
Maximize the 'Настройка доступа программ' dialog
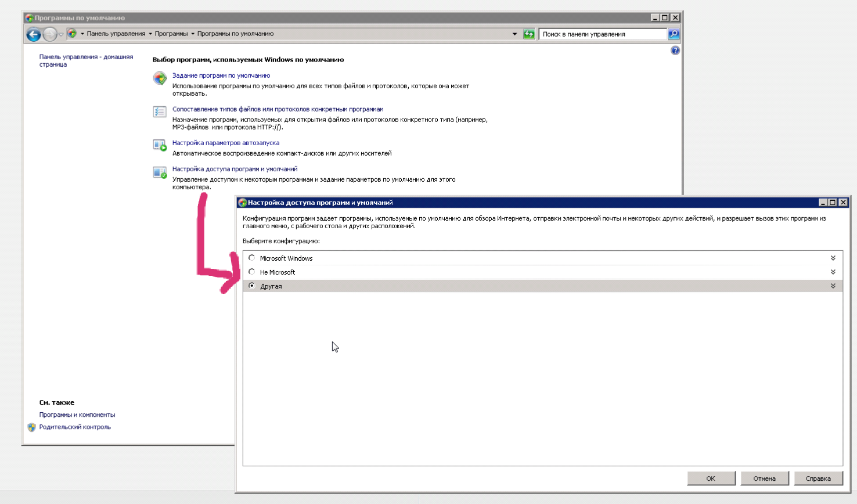[833, 203]
